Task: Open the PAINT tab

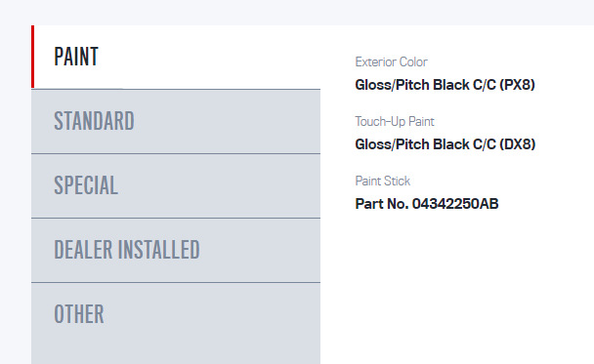Action: [176, 57]
